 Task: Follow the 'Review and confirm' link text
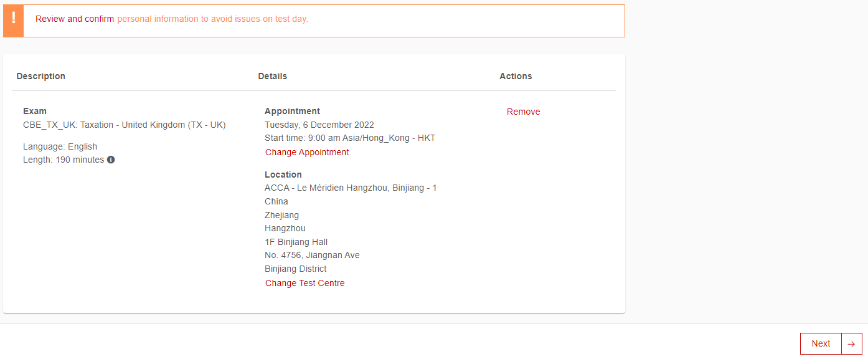75,19
